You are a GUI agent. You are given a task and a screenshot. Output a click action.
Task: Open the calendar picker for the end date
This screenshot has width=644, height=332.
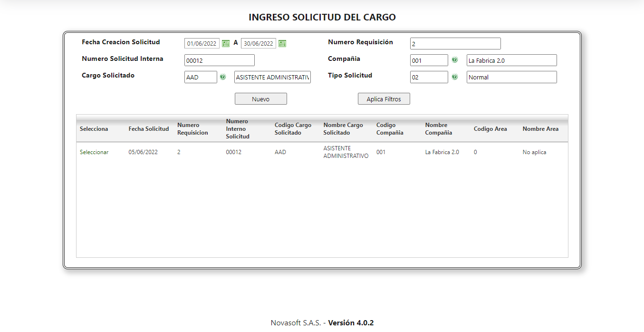pos(282,43)
